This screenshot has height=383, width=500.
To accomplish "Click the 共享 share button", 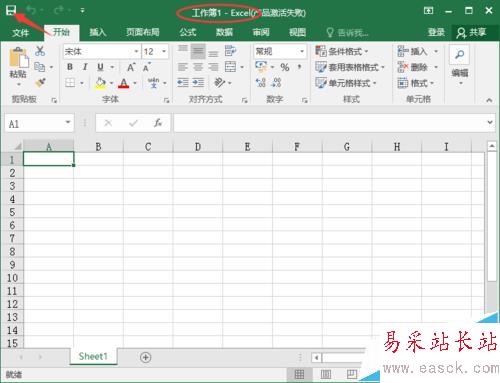I will (471, 32).
